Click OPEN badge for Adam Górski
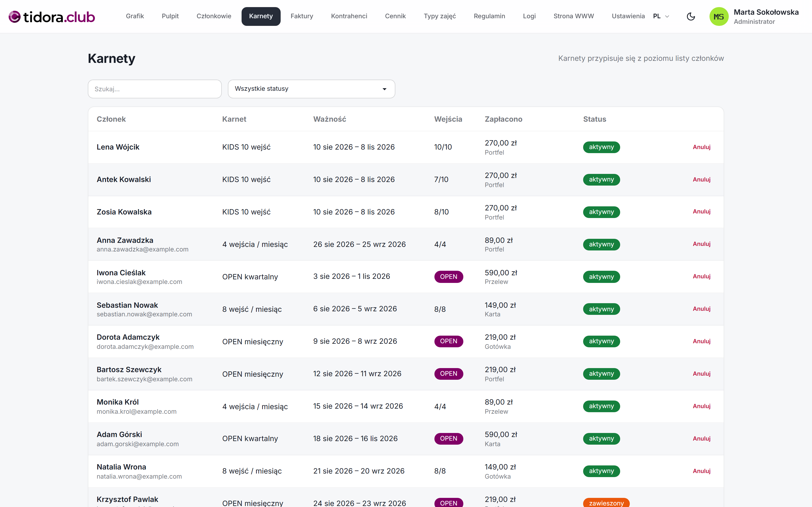Screen dimensions: 812x507 pos(448,439)
